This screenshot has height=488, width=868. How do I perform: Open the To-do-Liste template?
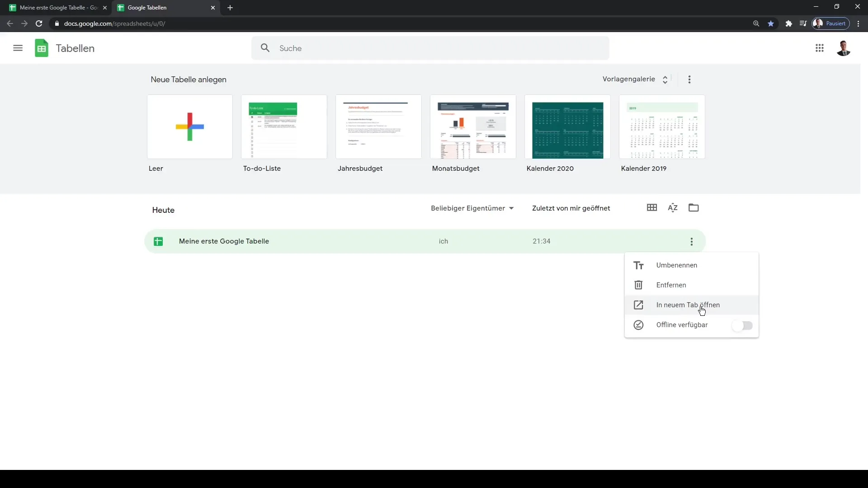tap(284, 127)
